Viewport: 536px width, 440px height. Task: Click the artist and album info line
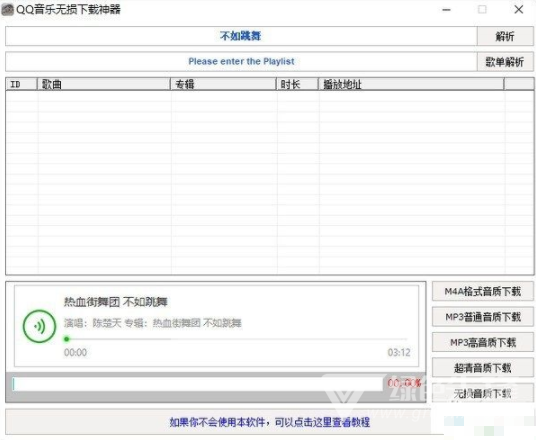[152, 323]
